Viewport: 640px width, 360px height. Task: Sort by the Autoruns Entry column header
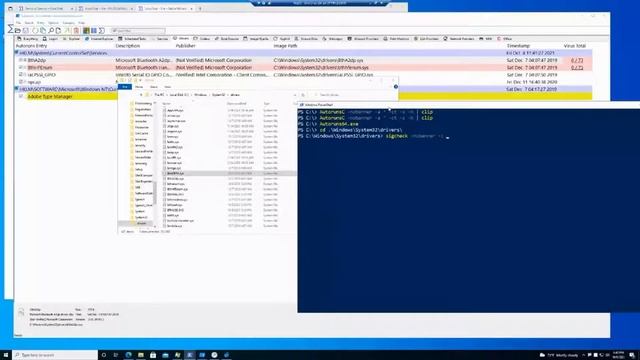click(x=32, y=46)
